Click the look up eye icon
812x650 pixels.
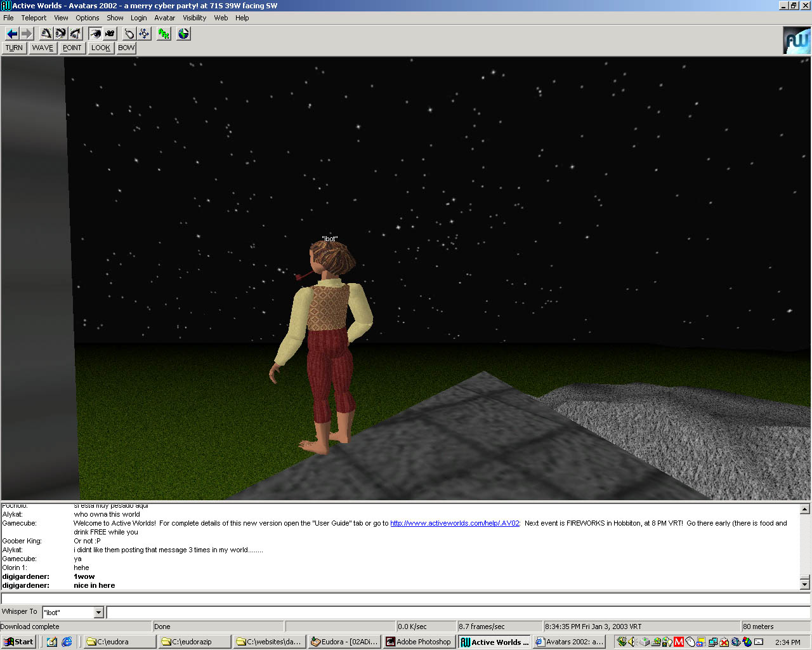tap(46, 34)
